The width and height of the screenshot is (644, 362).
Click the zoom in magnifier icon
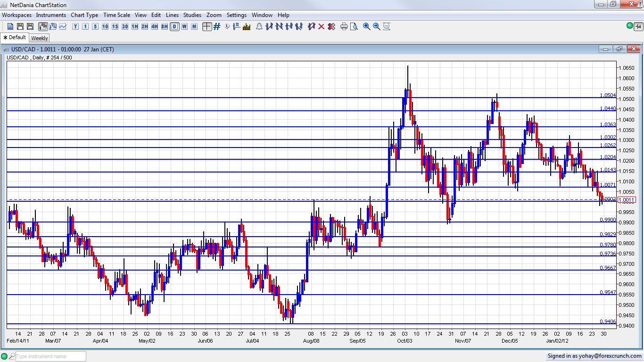coord(367,26)
